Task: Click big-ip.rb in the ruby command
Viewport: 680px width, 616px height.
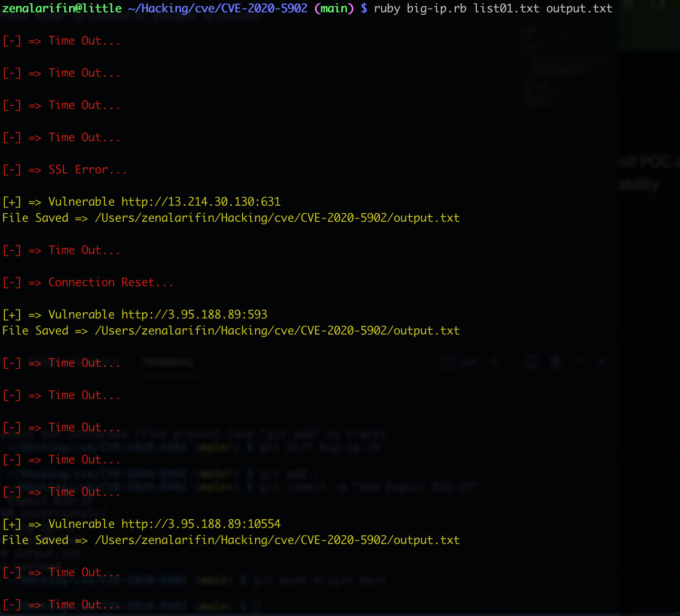Action: 437,9
